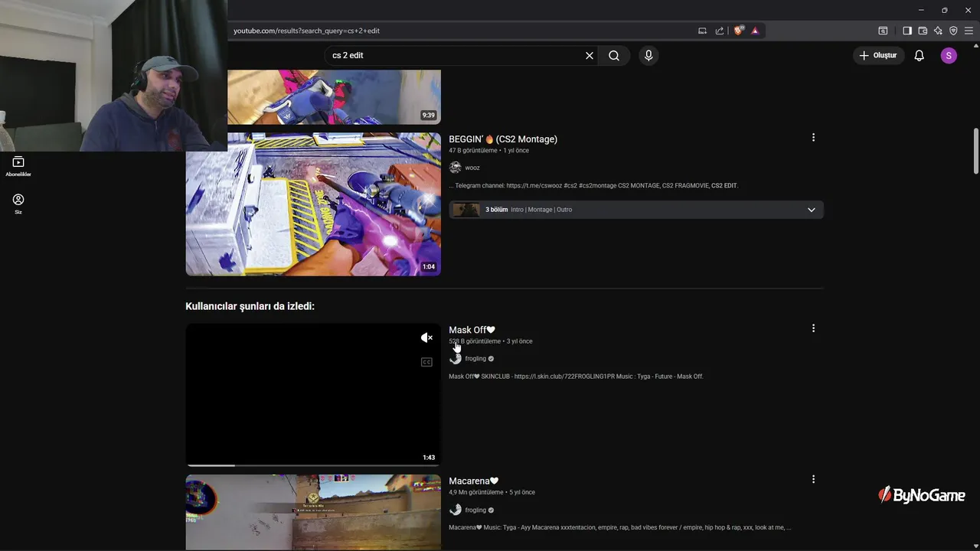Open more options for BEGGIN' video
This screenshot has height=551, width=980.
pos(813,138)
